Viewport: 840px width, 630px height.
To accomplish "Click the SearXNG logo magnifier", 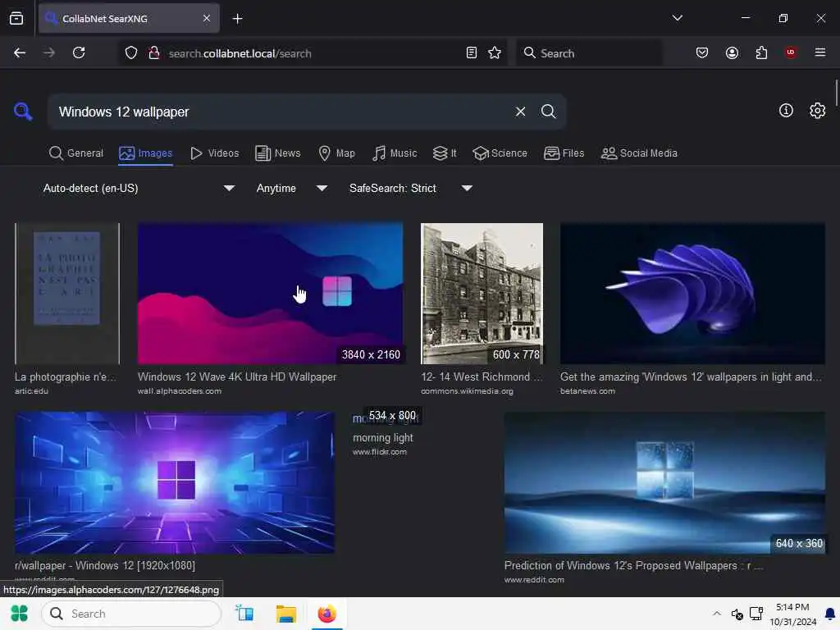I will [23, 112].
